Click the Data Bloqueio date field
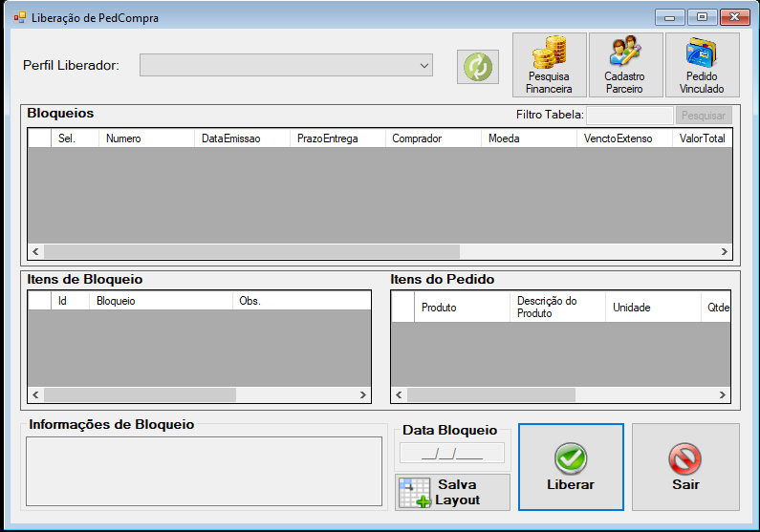Image resolution: width=760 pixels, height=532 pixels. pyautogui.click(x=452, y=453)
